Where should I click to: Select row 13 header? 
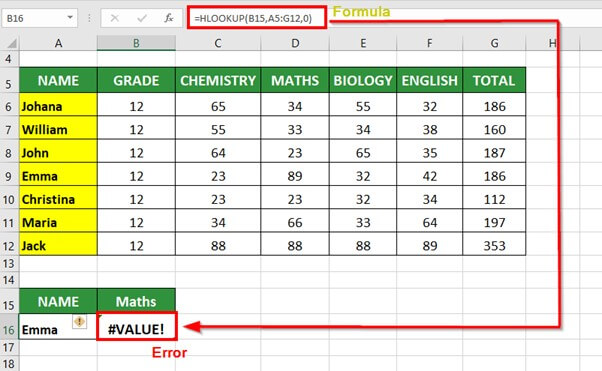[x=9, y=263]
